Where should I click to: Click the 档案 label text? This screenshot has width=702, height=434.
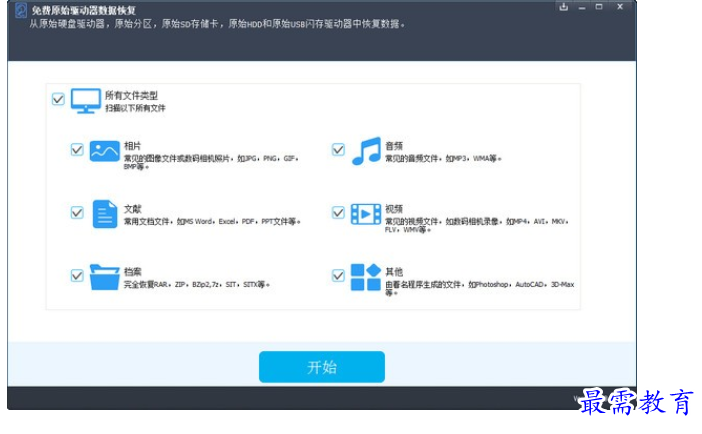[133, 272]
